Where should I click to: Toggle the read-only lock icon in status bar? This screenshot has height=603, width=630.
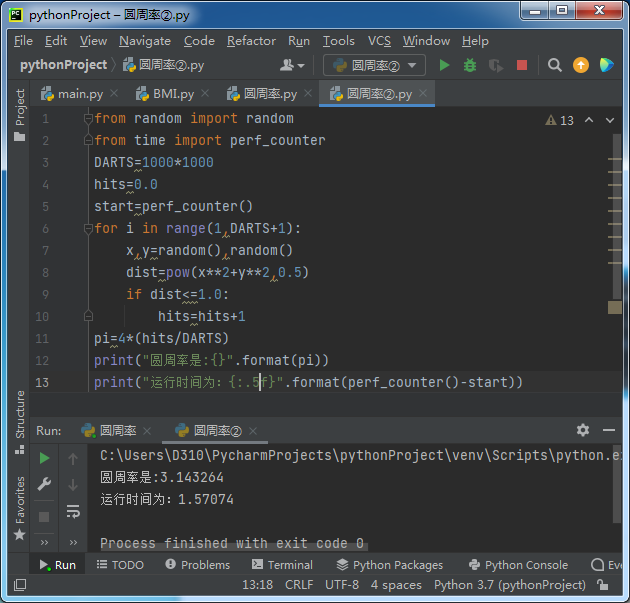pyautogui.click(x=603, y=585)
